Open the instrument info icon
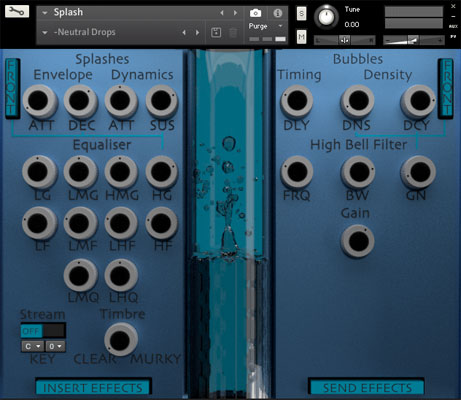Image resolution: width=461 pixels, height=400 pixels. point(277,13)
